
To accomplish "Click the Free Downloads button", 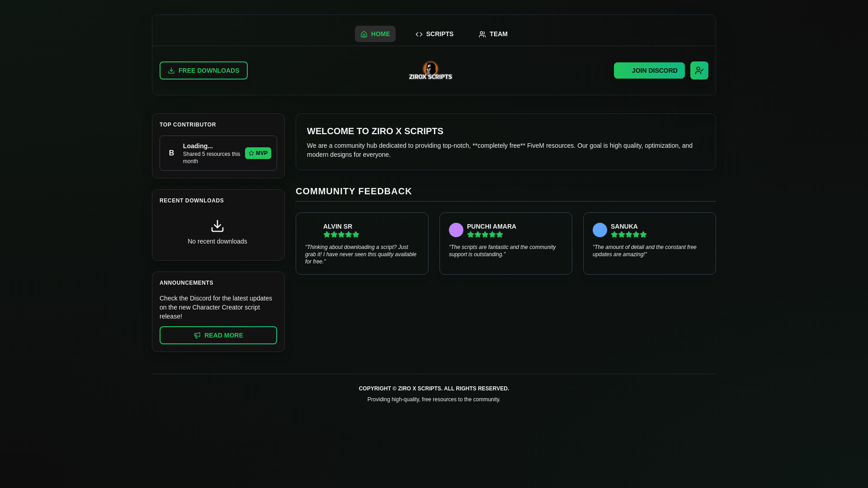I will (203, 70).
